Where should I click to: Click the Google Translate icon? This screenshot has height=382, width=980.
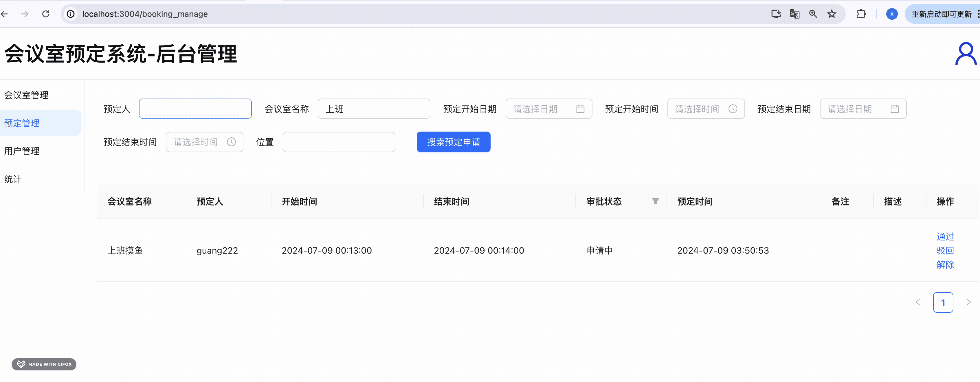[794, 14]
